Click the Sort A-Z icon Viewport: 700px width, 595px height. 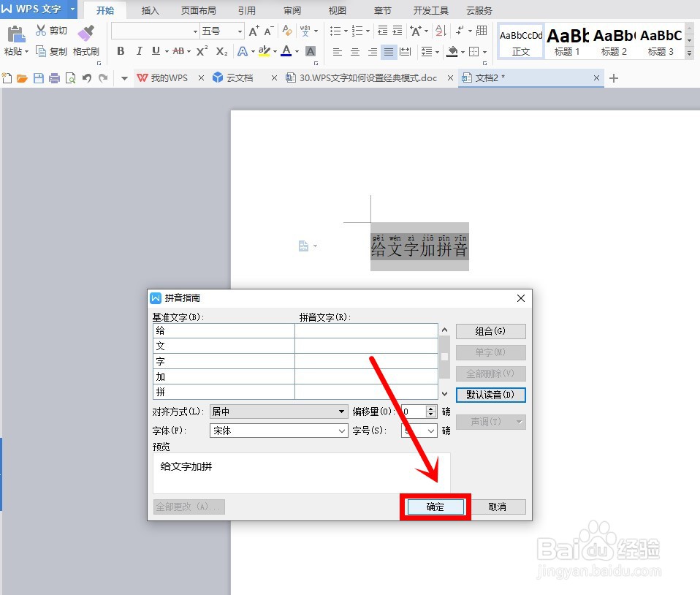click(x=441, y=31)
